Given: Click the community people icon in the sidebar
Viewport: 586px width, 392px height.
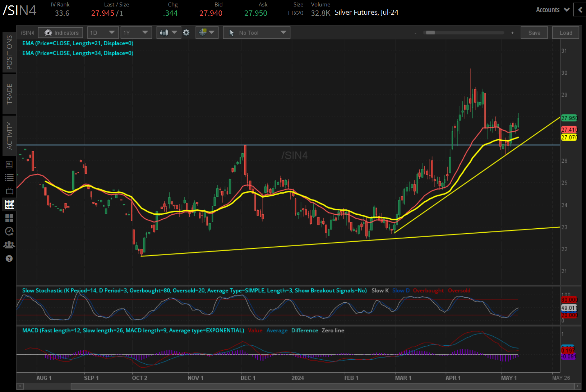Looking at the screenshot, I should coord(9,244).
